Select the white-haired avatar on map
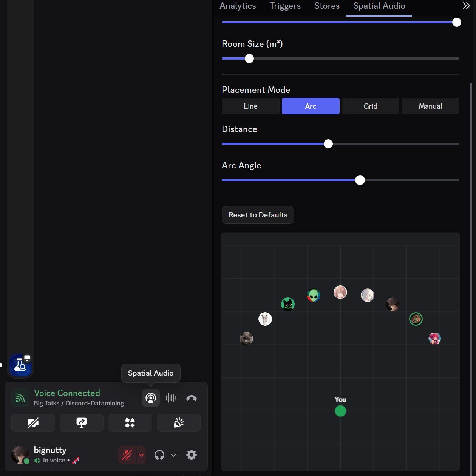The height and width of the screenshot is (476, 476). click(x=368, y=295)
